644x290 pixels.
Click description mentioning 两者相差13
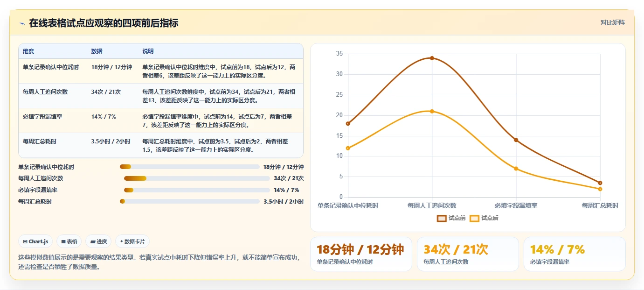click(x=219, y=96)
